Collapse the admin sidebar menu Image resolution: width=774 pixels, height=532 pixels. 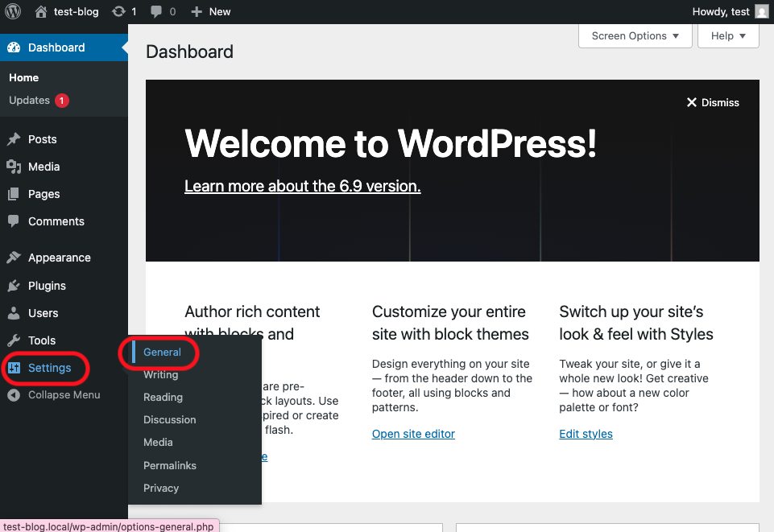(x=64, y=395)
